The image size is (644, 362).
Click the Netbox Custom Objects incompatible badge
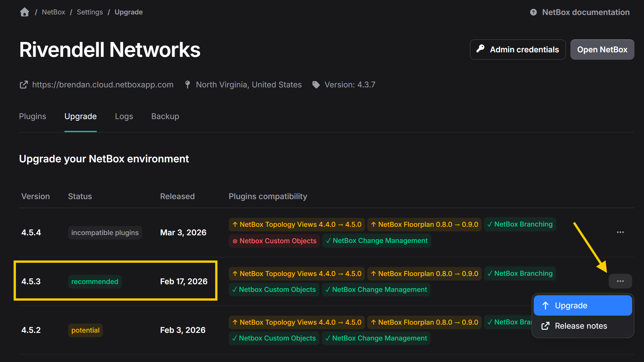(x=274, y=241)
